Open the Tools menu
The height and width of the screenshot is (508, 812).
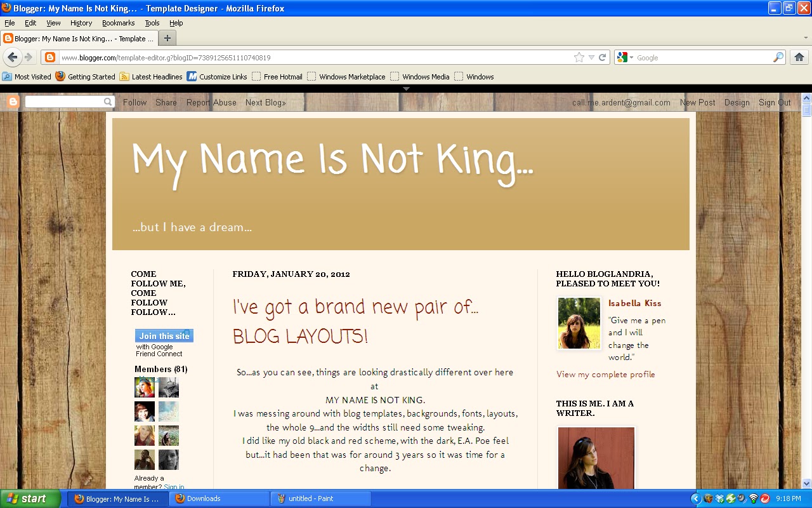(x=152, y=23)
